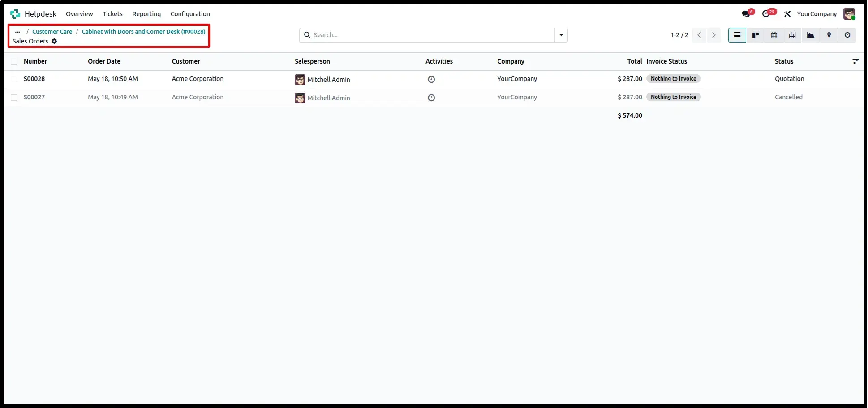Go to Customer Care breadcrumb link
Image resolution: width=868 pixels, height=408 pixels.
tap(52, 32)
